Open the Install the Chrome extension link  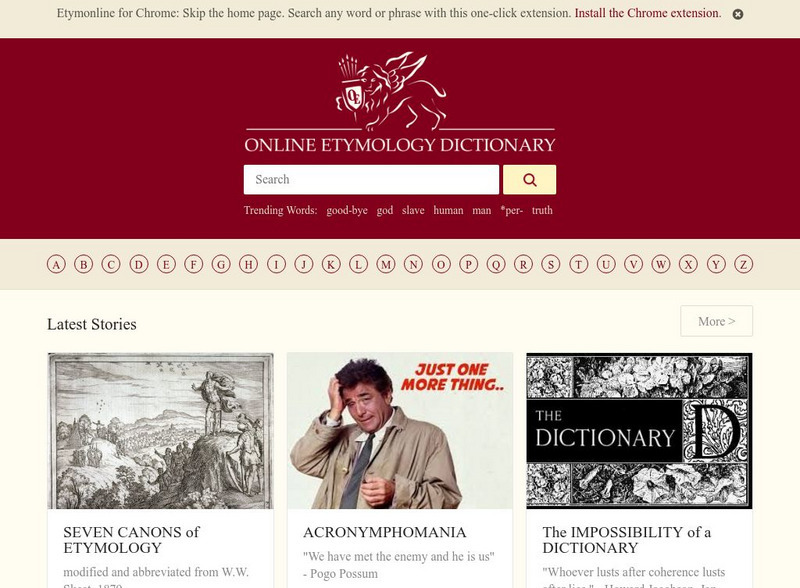click(648, 13)
